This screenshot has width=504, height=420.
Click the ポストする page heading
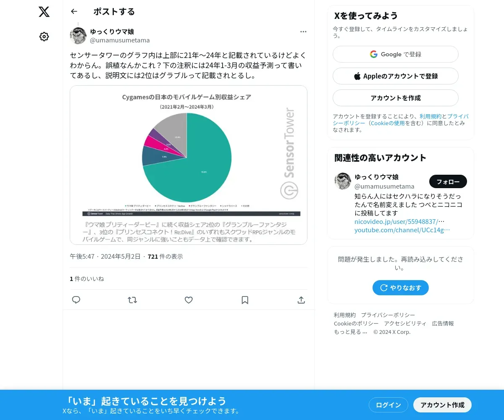click(x=114, y=12)
